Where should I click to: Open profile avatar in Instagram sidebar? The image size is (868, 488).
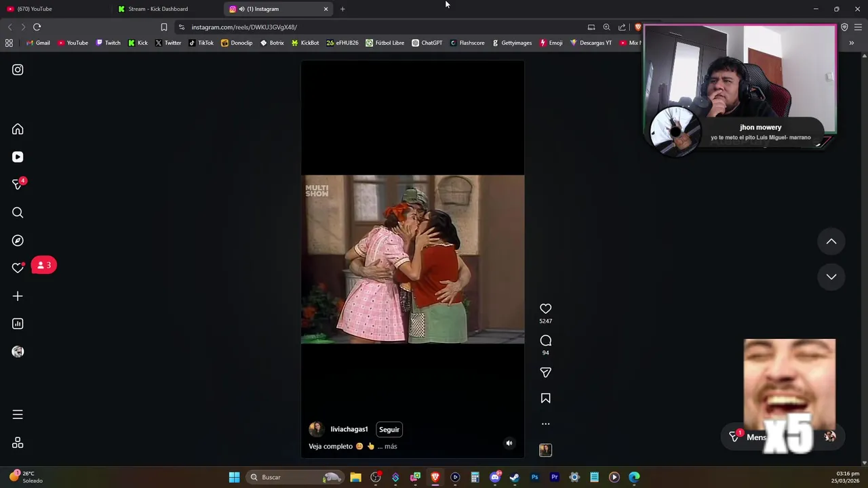click(x=18, y=352)
